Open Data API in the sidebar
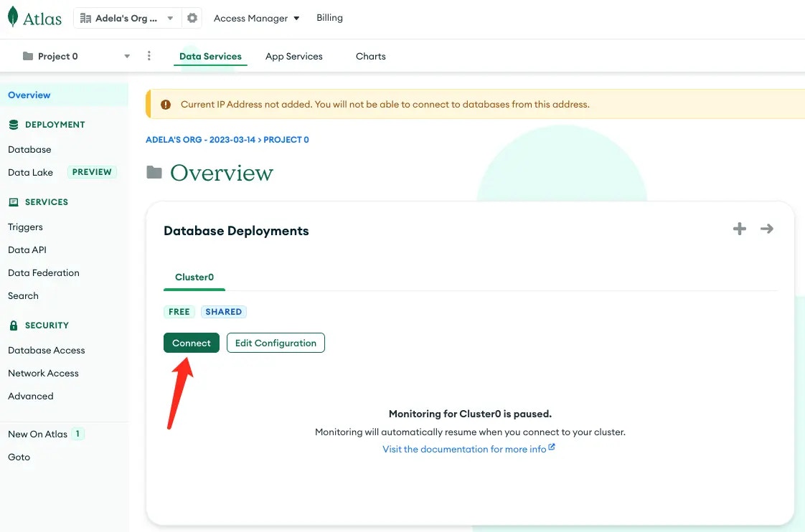 click(27, 250)
